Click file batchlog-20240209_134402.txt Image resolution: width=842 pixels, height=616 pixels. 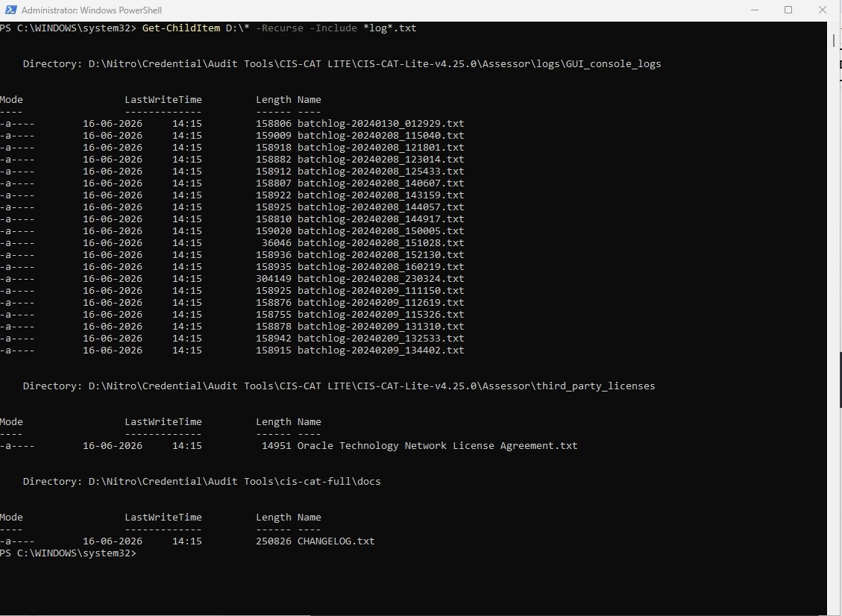[380, 351]
